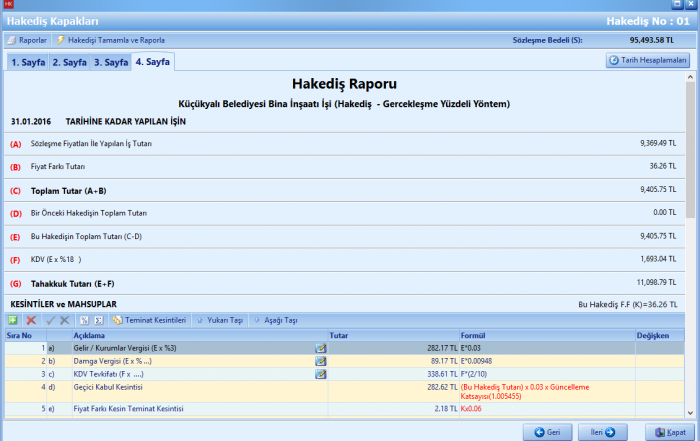Switch to the 3. Sayfa tab
Image resolution: width=700 pixels, height=441 pixels.
110,62
